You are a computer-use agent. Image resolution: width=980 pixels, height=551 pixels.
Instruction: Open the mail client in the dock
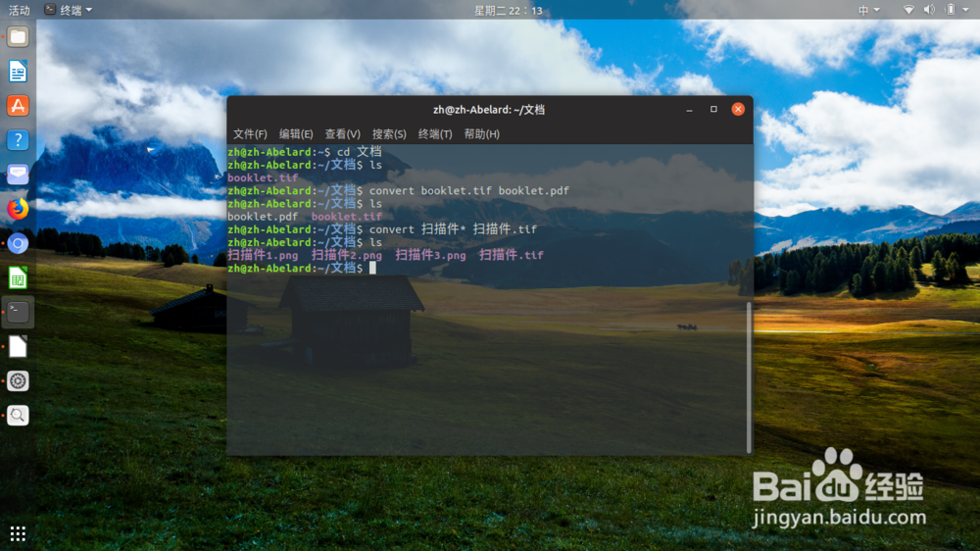tap(18, 175)
